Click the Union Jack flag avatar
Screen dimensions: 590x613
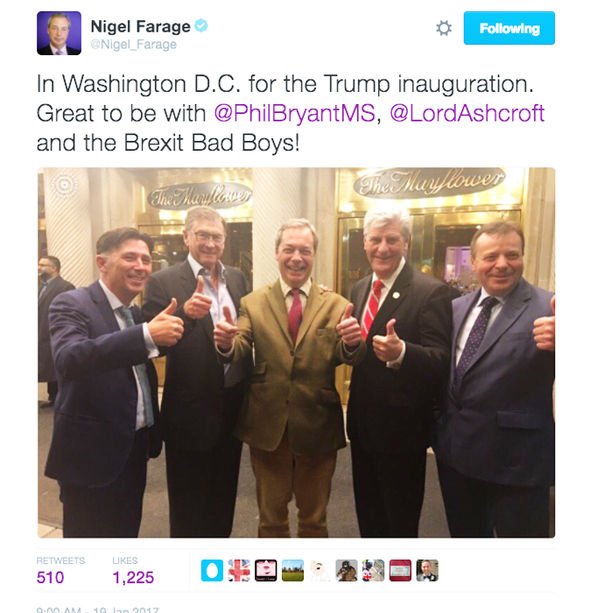pos(239,570)
